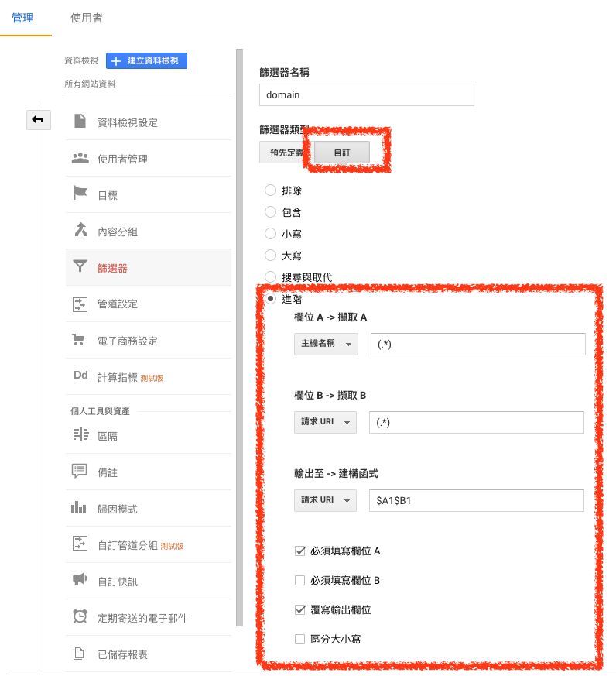Open 自訂快訊 menu item
Viewport: 616px width, 676px height.
coord(148,582)
